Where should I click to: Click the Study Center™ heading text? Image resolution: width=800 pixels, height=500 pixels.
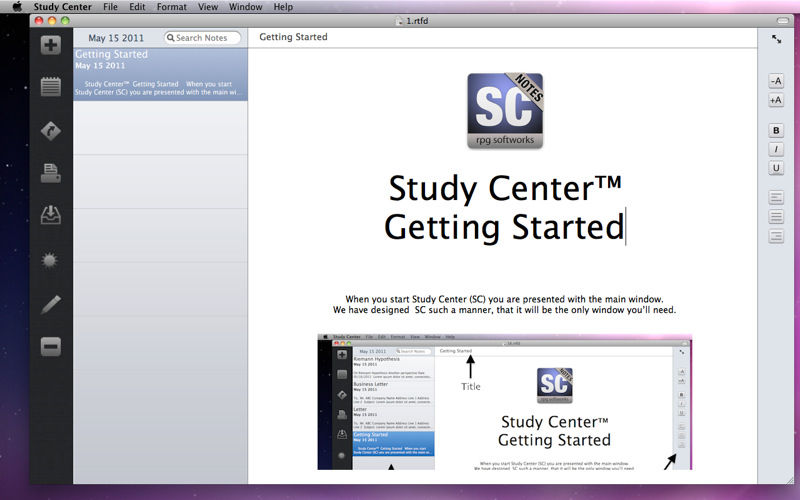click(x=505, y=188)
